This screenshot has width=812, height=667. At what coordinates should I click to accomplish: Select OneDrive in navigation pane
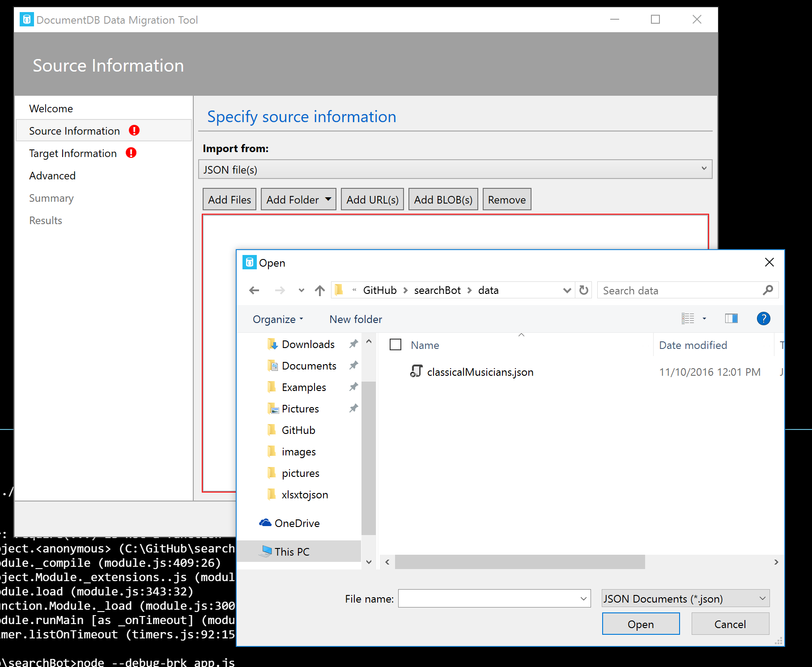(x=297, y=523)
